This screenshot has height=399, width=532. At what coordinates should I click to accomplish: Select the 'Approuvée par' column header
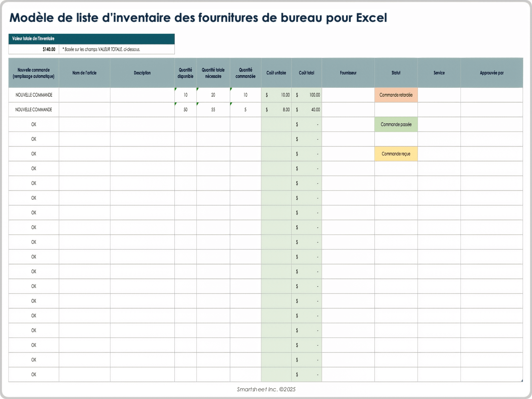click(x=492, y=73)
